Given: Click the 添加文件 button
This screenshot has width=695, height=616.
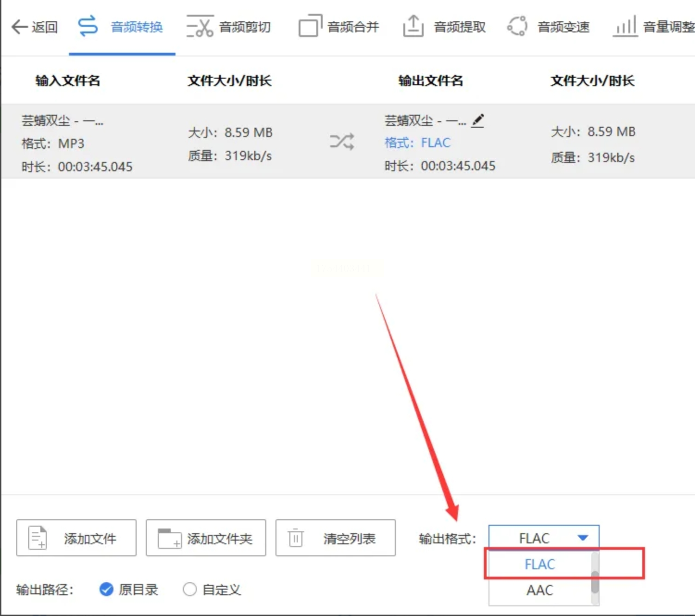Looking at the screenshot, I should pos(76,538).
